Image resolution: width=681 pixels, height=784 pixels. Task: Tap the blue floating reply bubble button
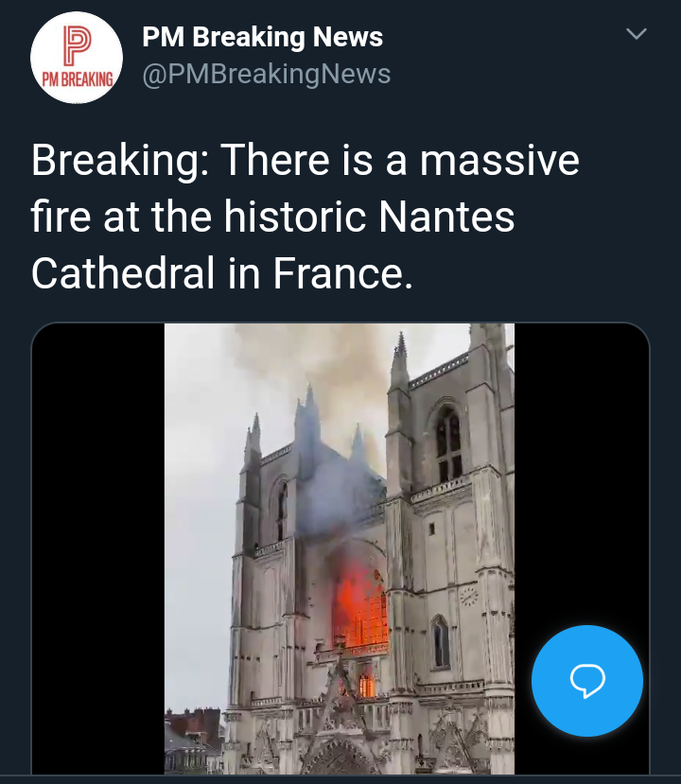tap(587, 681)
